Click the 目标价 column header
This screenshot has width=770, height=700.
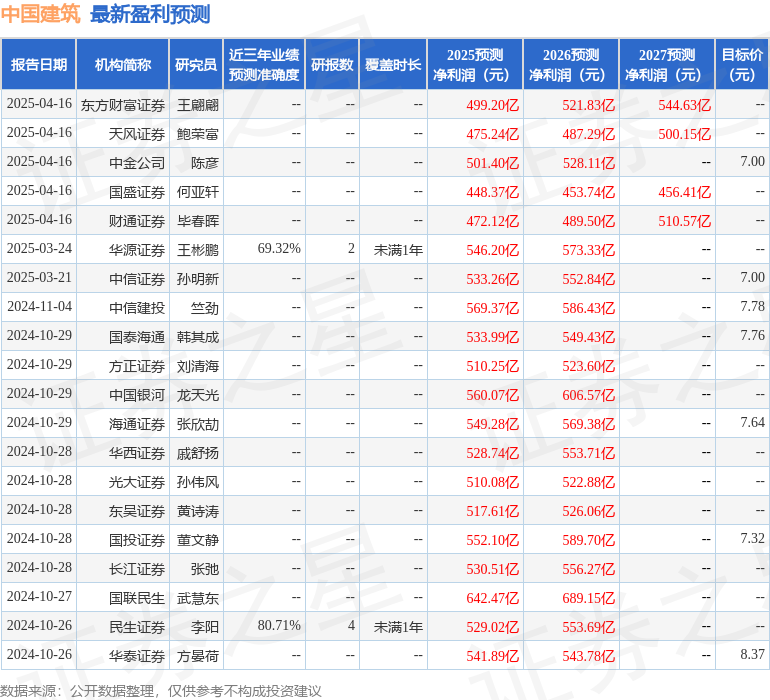pyautogui.click(x=742, y=65)
